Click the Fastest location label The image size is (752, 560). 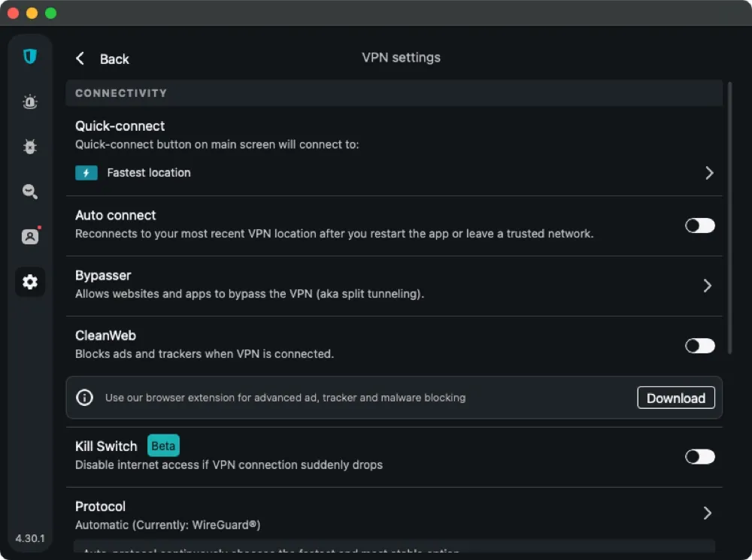pyautogui.click(x=149, y=173)
